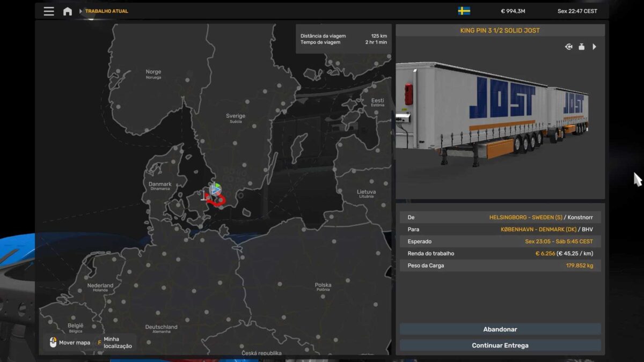Click the mouse icon beside Mover mapa
This screenshot has height=362, width=644.
pos(53,342)
